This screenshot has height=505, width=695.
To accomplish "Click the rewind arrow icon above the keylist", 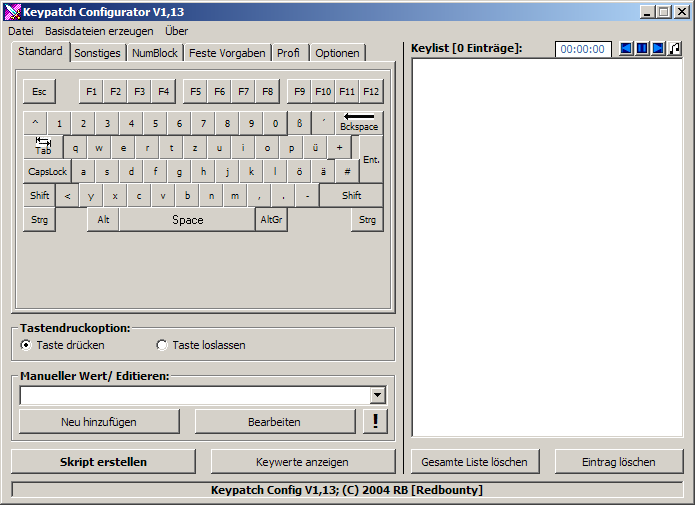I will 626,48.
